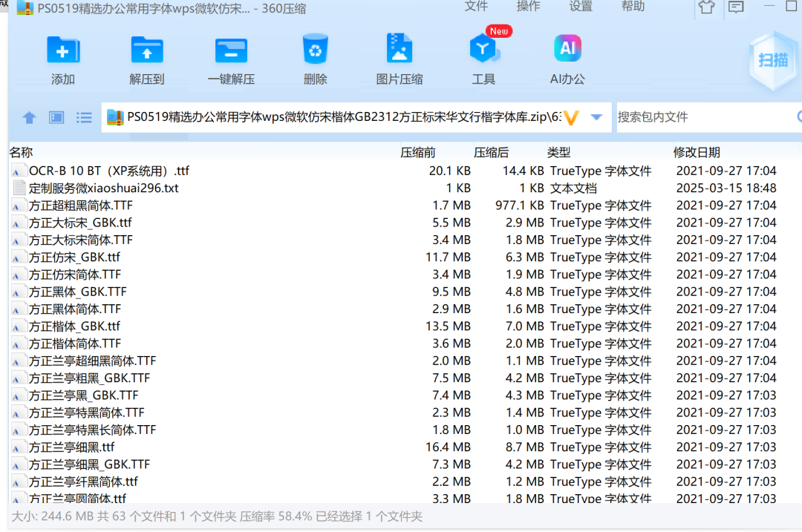Select the font icon of OCR-B 10 BT file
The image size is (802, 532).
tap(17, 171)
